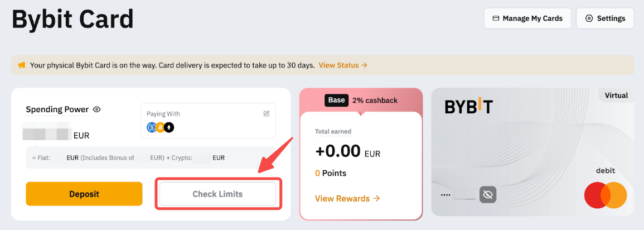Viewport: 644px width, 230px height.
Task: Open card Settings
Action: tap(605, 18)
